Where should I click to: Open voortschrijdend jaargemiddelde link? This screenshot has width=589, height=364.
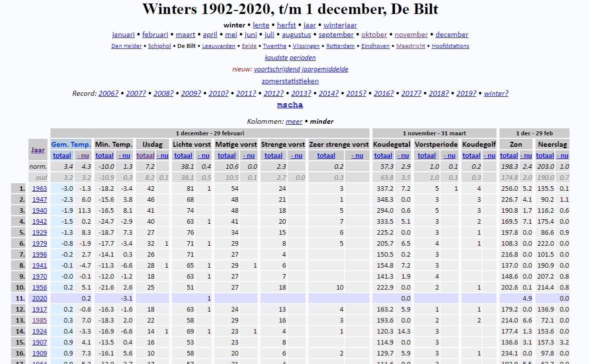pyautogui.click(x=301, y=69)
